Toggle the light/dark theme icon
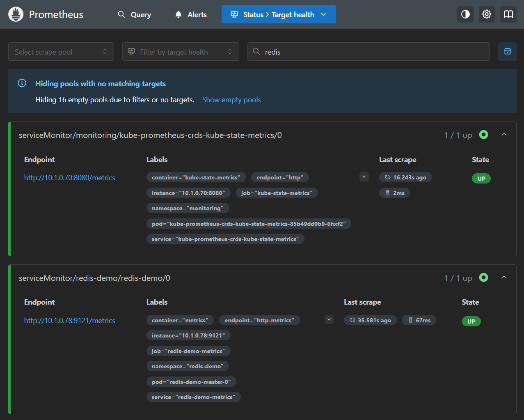Viewport: 524px width, 420px height. pos(465,14)
